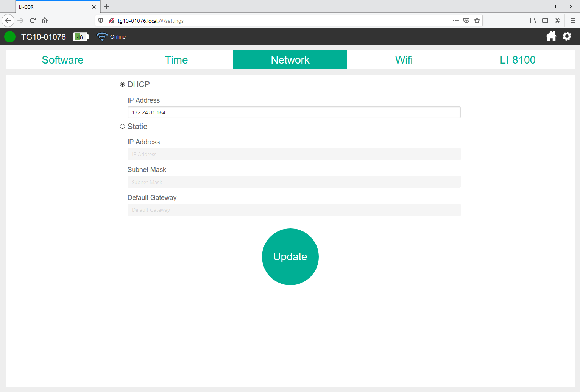Open the LI-8100 tab

click(x=518, y=60)
